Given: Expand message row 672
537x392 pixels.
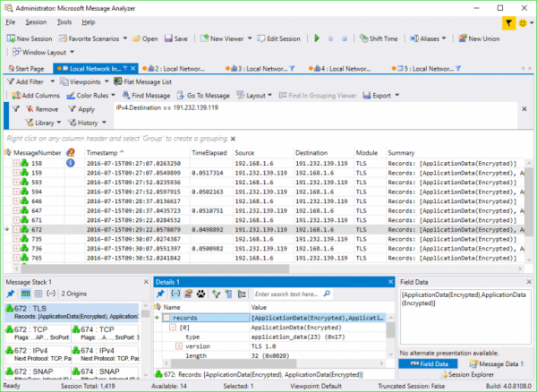Looking at the screenshot, I should pyautogui.click(x=16, y=229).
